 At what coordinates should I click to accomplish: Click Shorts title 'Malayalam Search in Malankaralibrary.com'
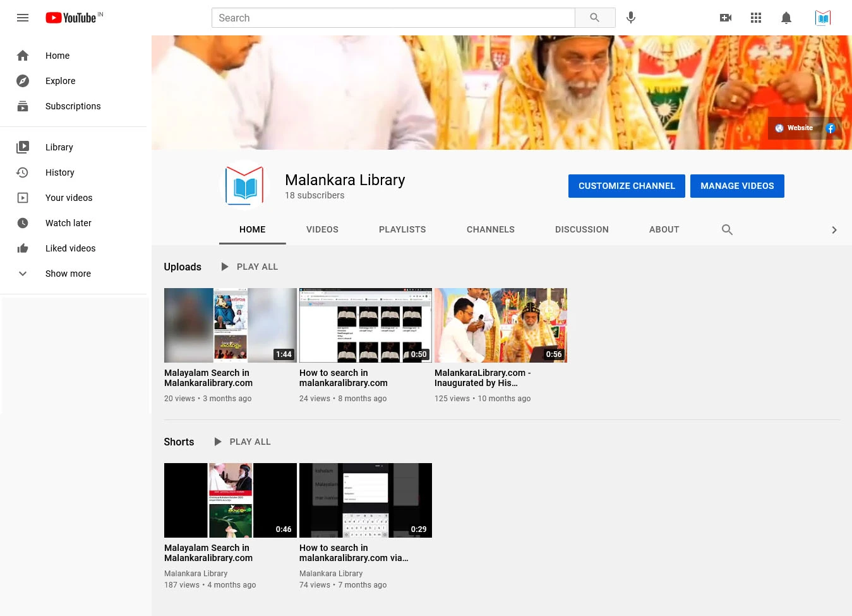[208, 553]
